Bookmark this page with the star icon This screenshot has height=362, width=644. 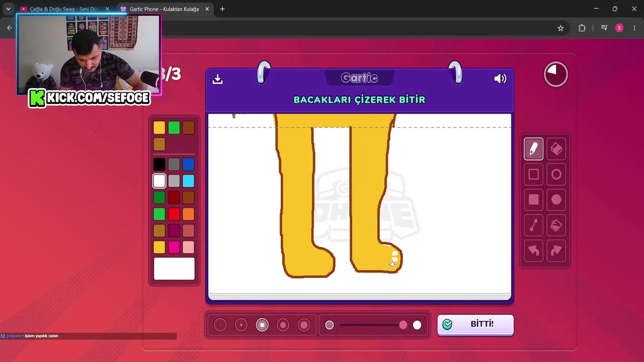(560, 28)
